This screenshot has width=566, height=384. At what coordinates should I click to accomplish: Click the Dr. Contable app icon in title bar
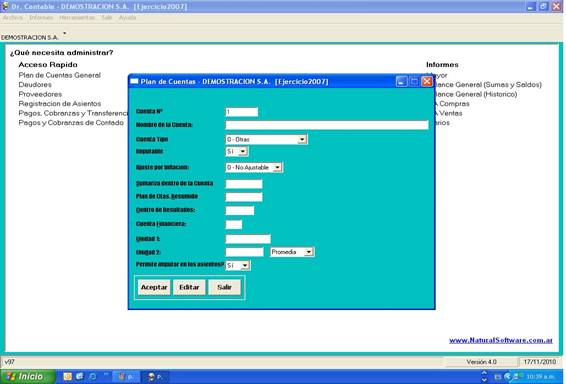tap(5, 6)
